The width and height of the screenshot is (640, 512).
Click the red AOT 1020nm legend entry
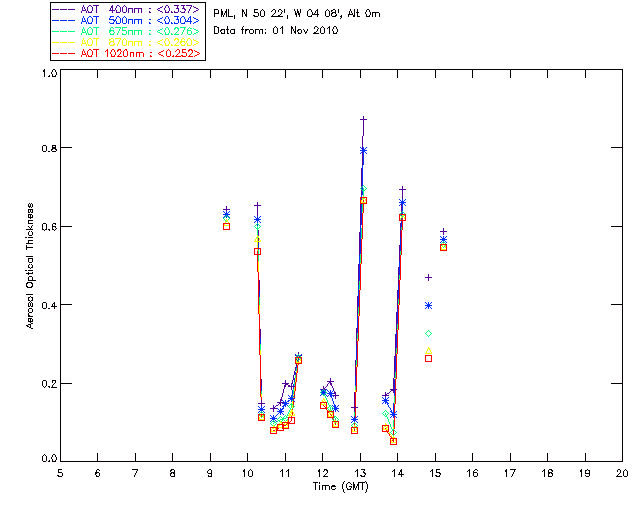coord(126,53)
